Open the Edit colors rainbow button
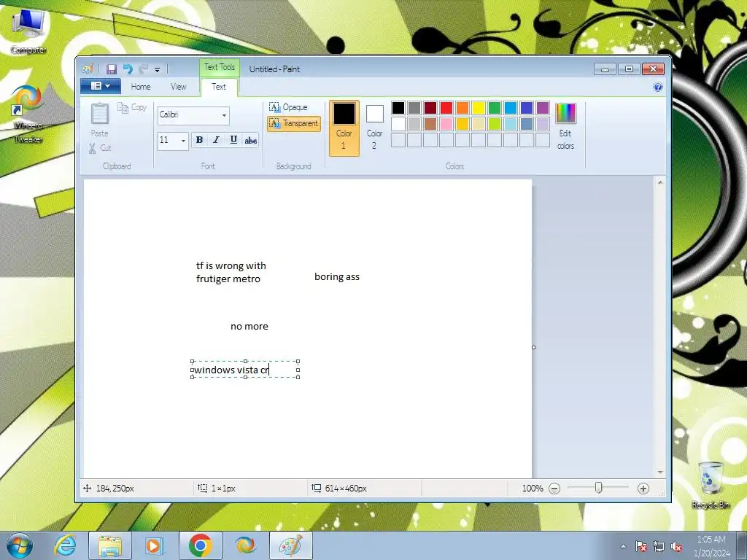The height and width of the screenshot is (560, 747). click(x=565, y=127)
